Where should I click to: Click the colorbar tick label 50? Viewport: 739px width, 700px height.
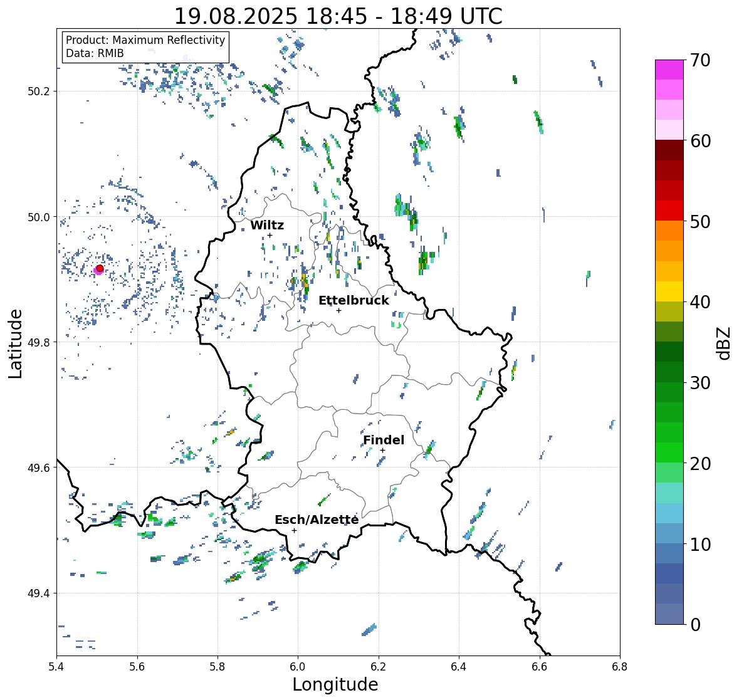(x=700, y=221)
